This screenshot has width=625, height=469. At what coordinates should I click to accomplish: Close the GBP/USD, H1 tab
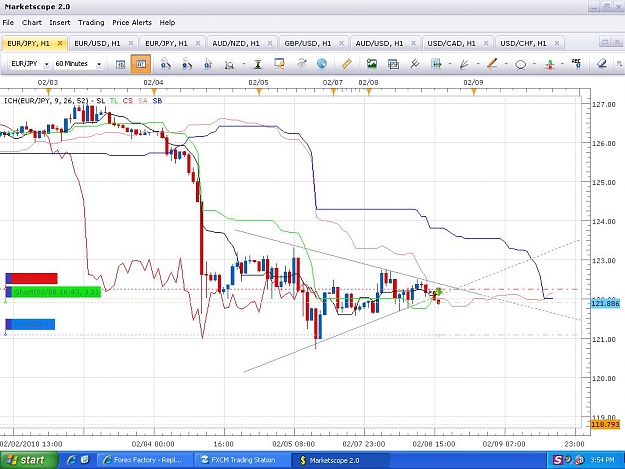[x=341, y=43]
